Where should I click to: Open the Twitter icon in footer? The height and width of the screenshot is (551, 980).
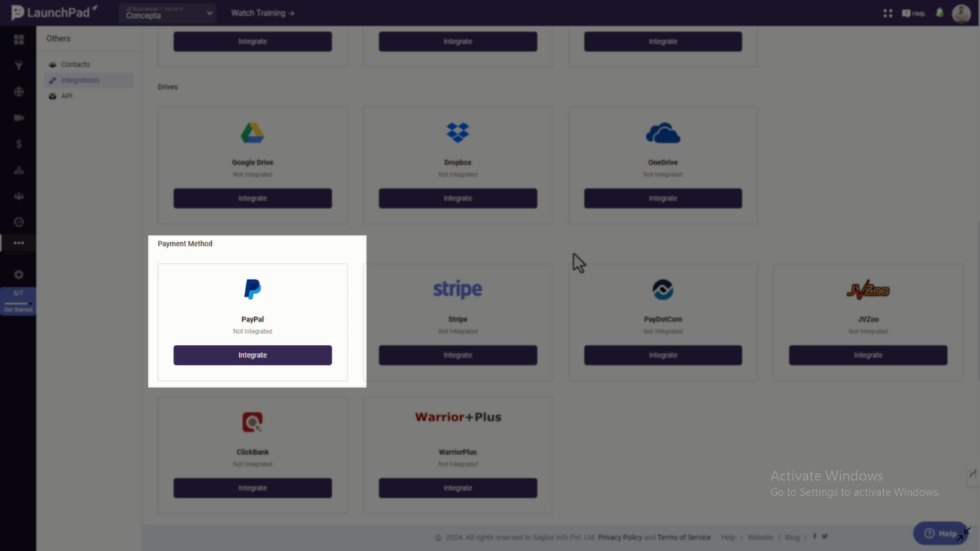[x=824, y=537]
